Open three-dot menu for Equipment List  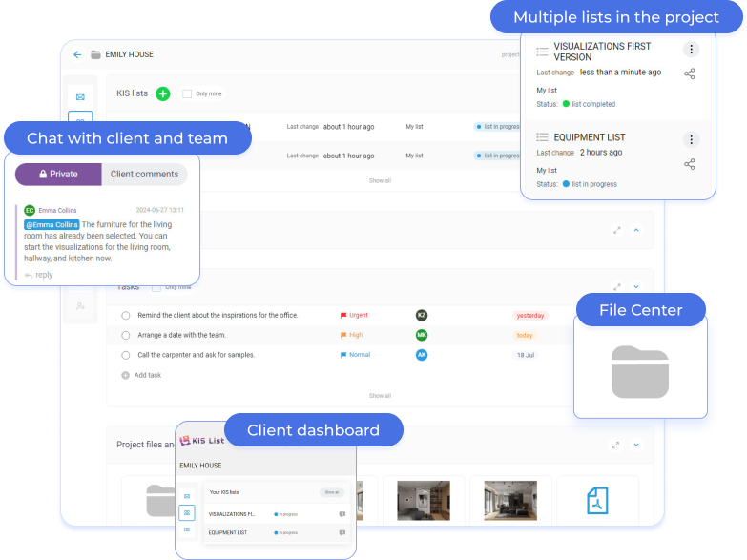click(691, 140)
